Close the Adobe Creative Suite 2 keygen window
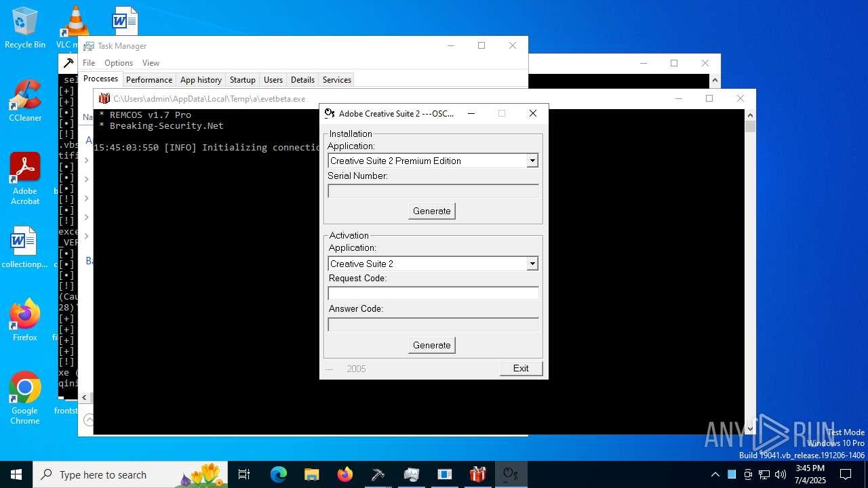This screenshot has height=488, width=868. 533,113
